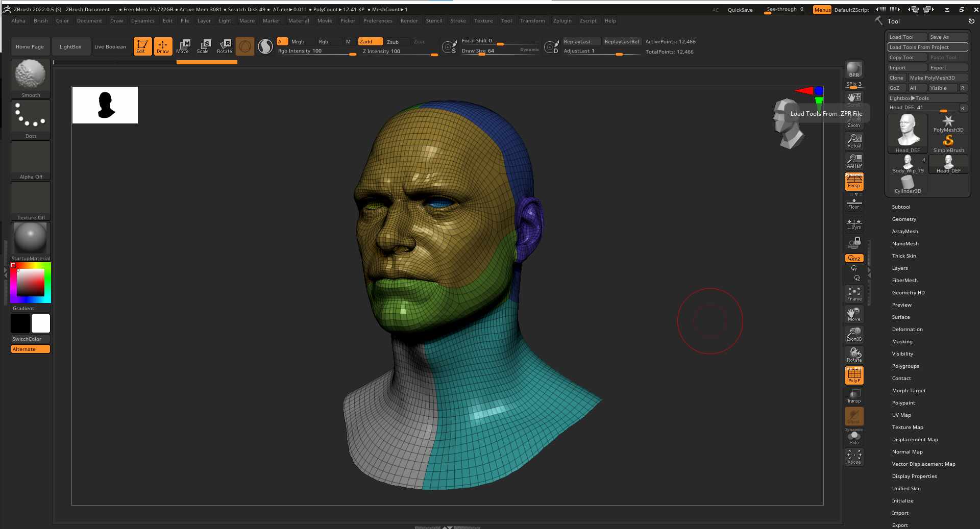This screenshot has height=529, width=980.
Task: Click the Actual size icon
Action: [854, 141]
